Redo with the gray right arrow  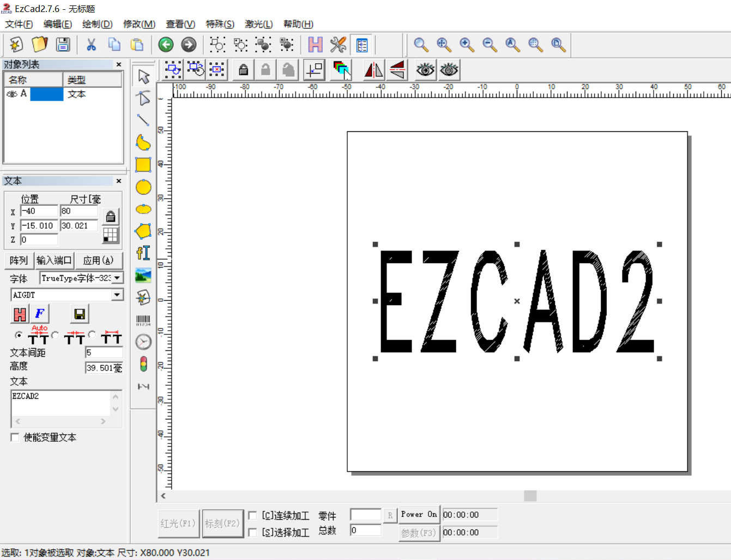189,44
